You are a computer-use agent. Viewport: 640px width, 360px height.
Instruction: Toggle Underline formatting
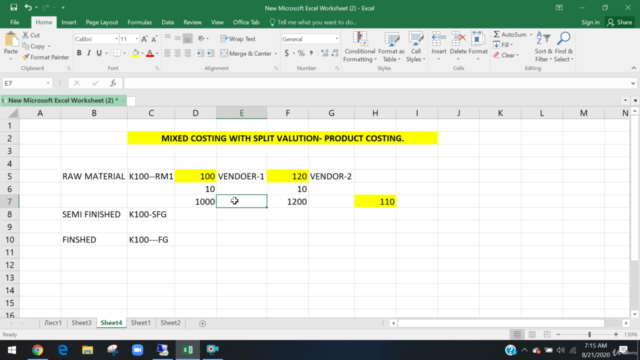pyautogui.click(x=99, y=53)
